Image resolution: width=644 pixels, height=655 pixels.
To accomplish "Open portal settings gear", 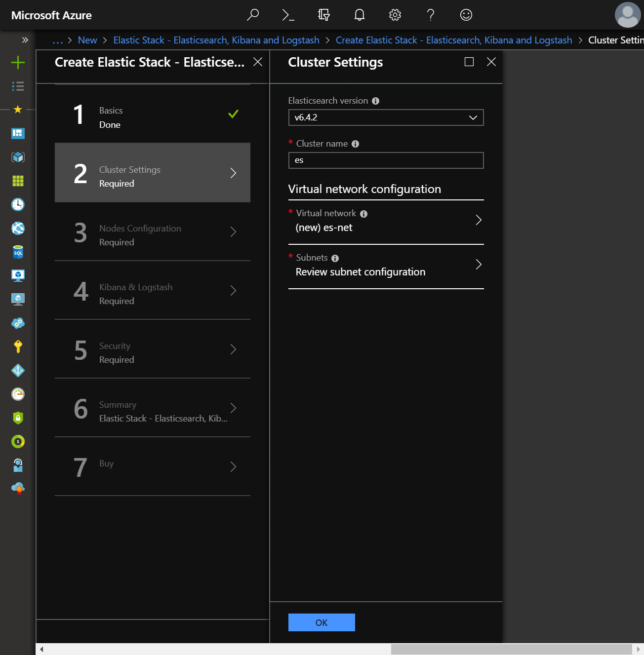I will point(395,15).
